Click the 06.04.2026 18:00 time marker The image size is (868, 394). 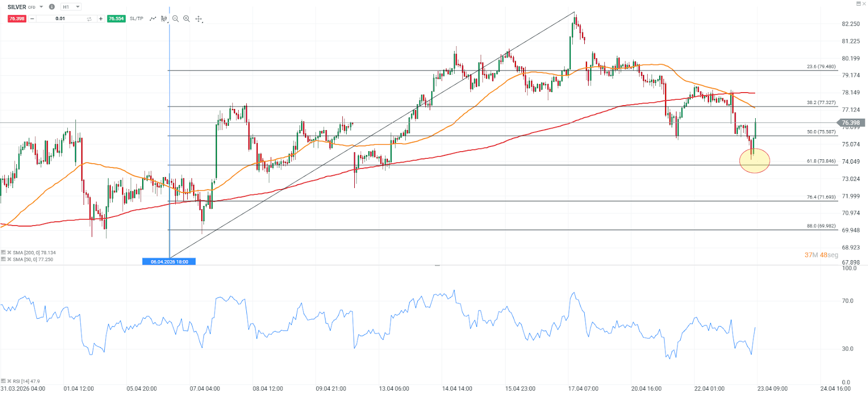point(169,262)
